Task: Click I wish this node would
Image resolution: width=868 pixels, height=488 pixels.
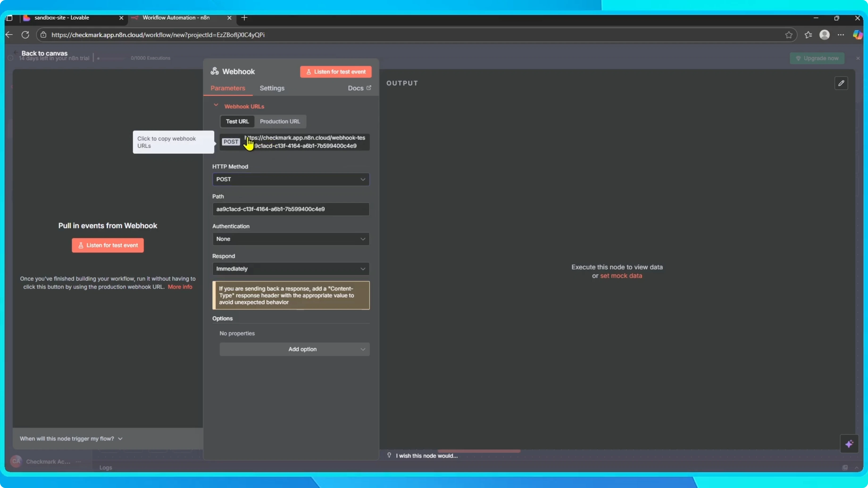Action: click(427, 456)
